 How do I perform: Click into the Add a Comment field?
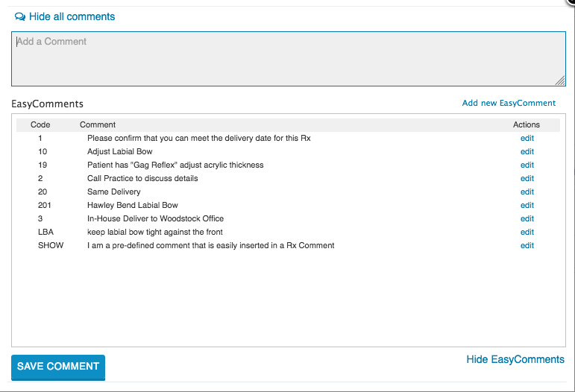(x=288, y=59)
